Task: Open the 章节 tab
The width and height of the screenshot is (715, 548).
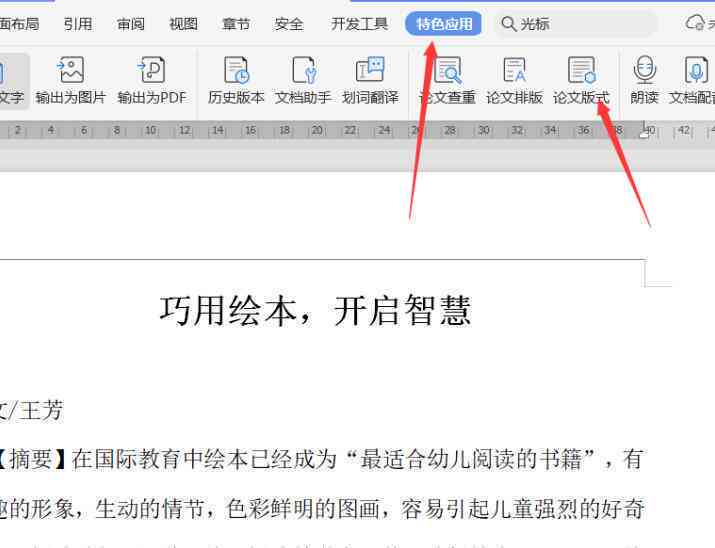Action: tap(236, 24)
